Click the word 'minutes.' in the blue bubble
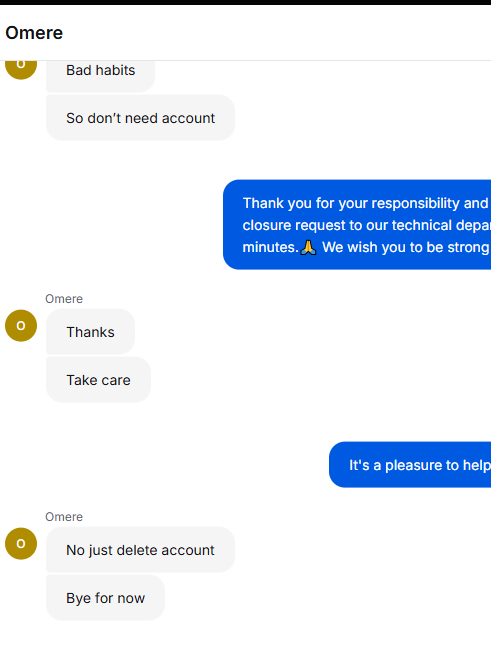 coord(270,247)
